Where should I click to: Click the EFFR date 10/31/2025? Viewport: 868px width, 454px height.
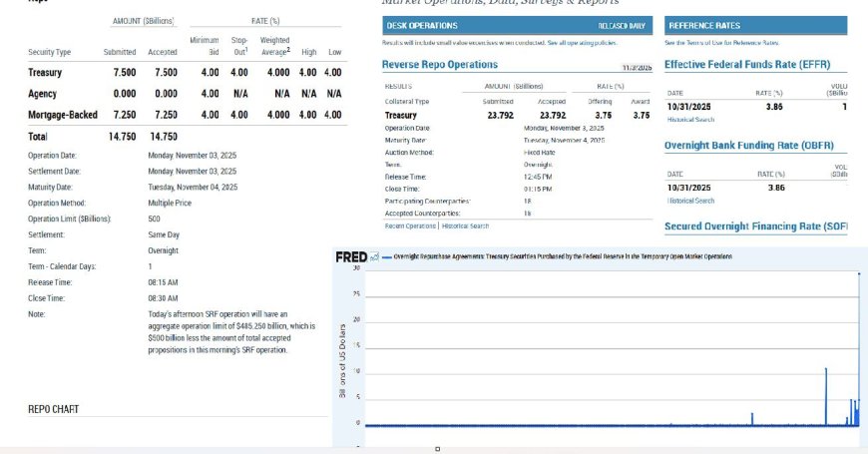point(688,107)
